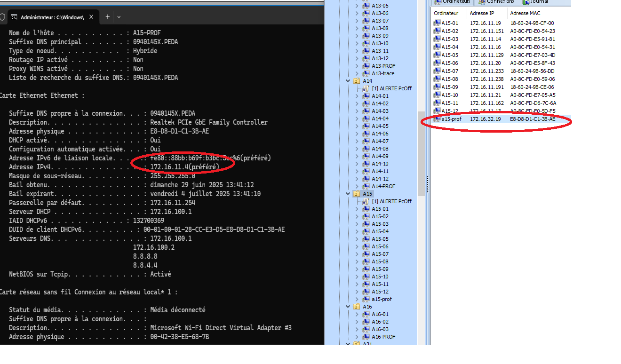
Task: Click IP address 172.16.11.151
Action: [487, 31]
